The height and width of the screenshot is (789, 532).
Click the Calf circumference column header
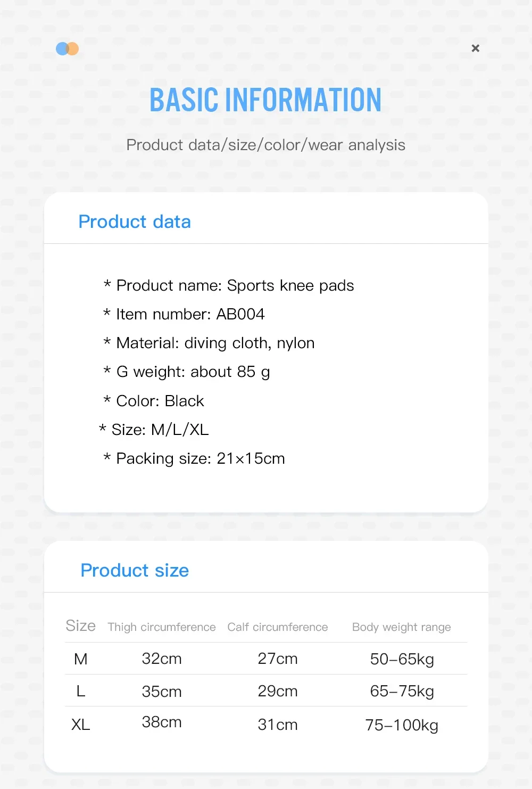(278, 627)
